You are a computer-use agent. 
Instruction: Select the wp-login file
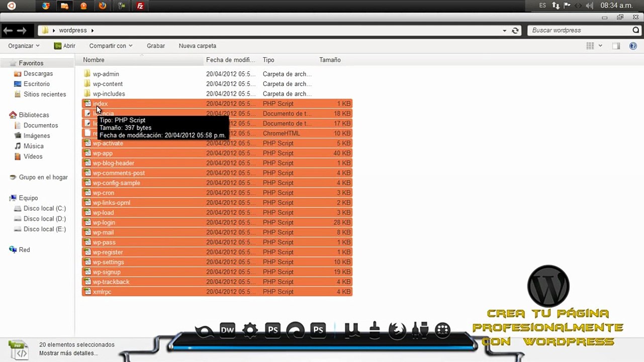click(217, 222)
